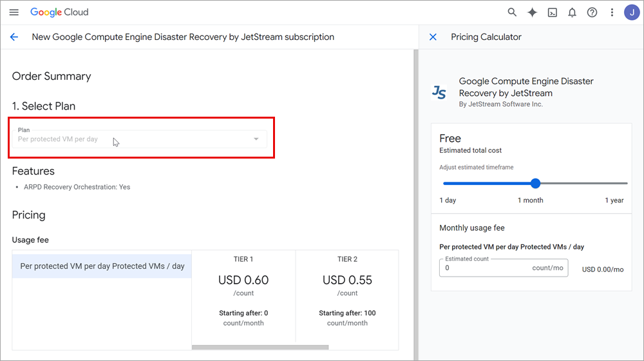Click the JetStream product logo
This screenshot has height=361, width=644.
[439, 92]
